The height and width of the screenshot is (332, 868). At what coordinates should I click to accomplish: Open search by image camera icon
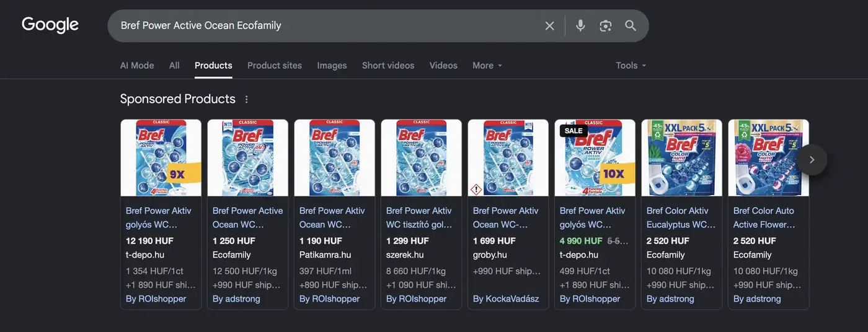pyautogui.click(x=606, y=25)
